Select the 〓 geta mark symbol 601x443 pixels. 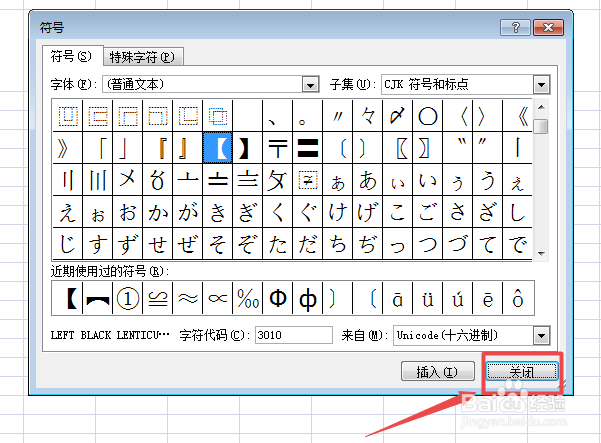point(307,148)
